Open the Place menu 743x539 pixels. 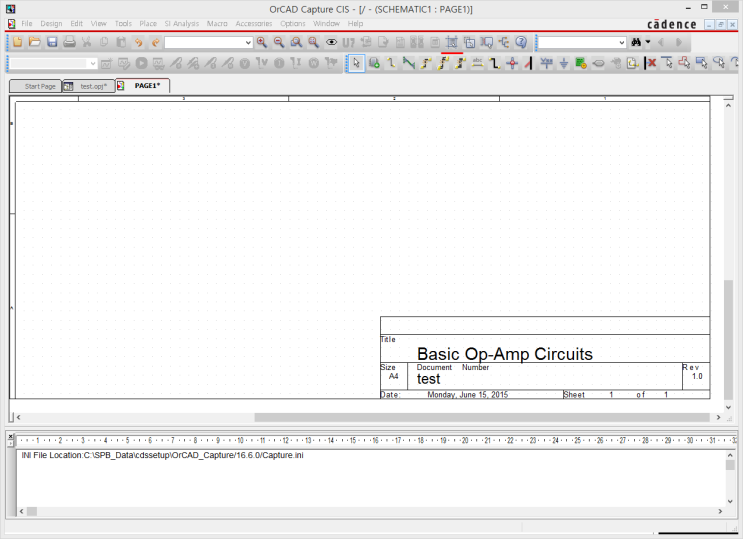pyautogui.click(x=148, y=23)
